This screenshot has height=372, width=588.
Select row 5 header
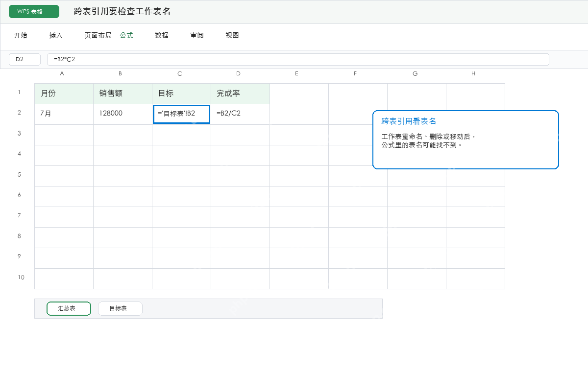(x=19, y=174)
